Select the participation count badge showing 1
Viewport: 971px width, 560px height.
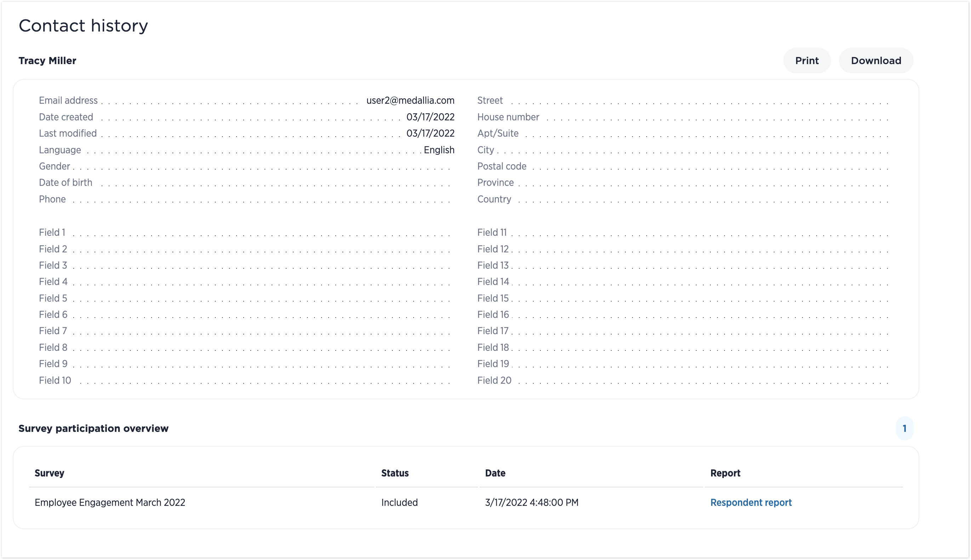904,428
